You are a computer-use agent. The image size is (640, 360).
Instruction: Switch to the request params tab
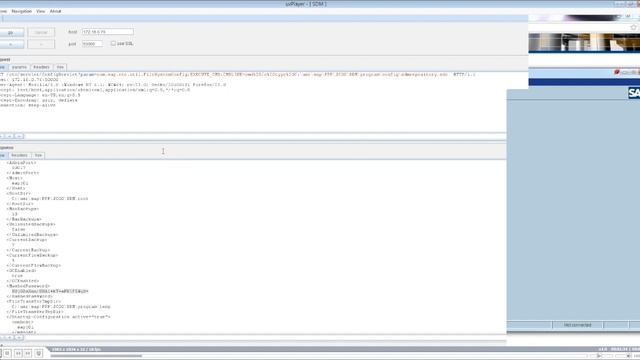pos(19,67)
